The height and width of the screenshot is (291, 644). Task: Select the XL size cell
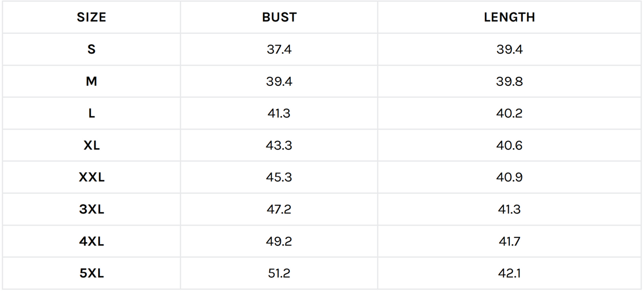pos(91,146)
